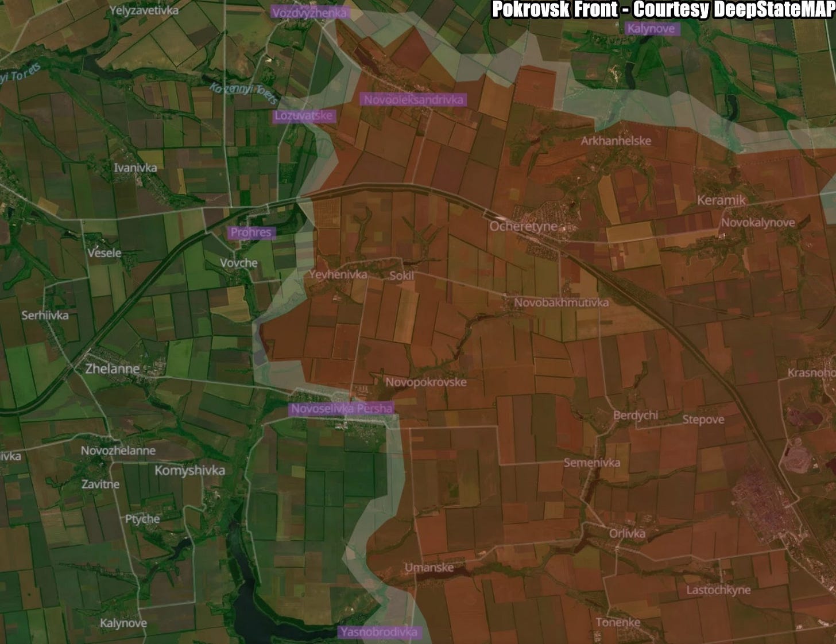Click the Berdychi label

(636, 416)
